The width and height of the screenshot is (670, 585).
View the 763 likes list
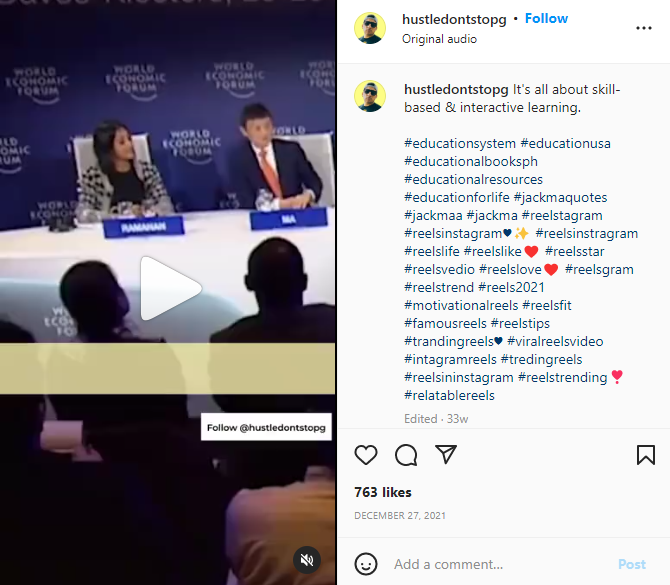[x=383, y=492]
